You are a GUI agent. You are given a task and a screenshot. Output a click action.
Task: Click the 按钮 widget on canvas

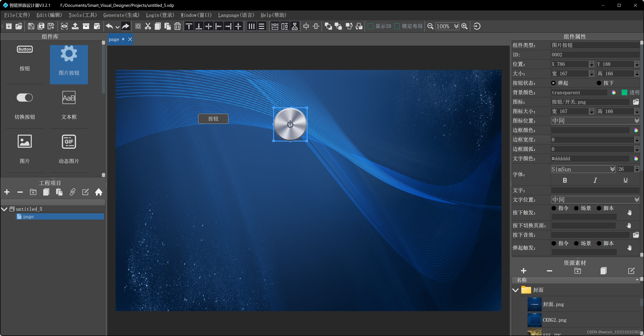tap(213, 119)
